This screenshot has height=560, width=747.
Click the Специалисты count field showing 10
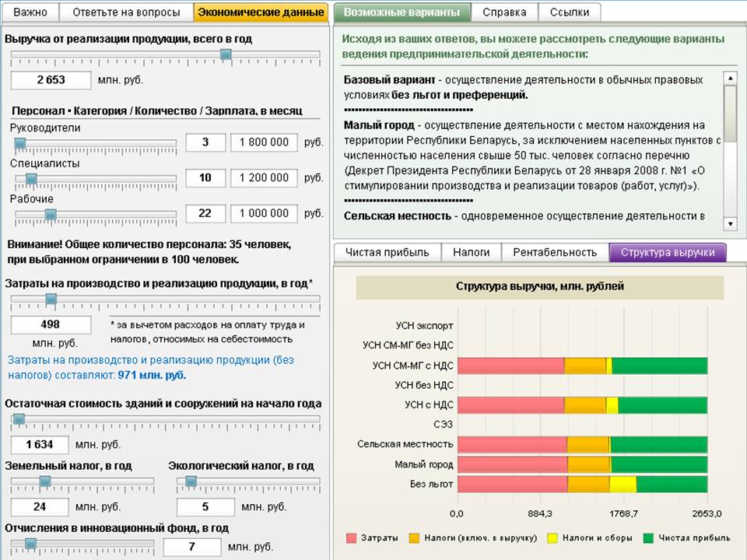pyautogui.click(x=205, y=177)
